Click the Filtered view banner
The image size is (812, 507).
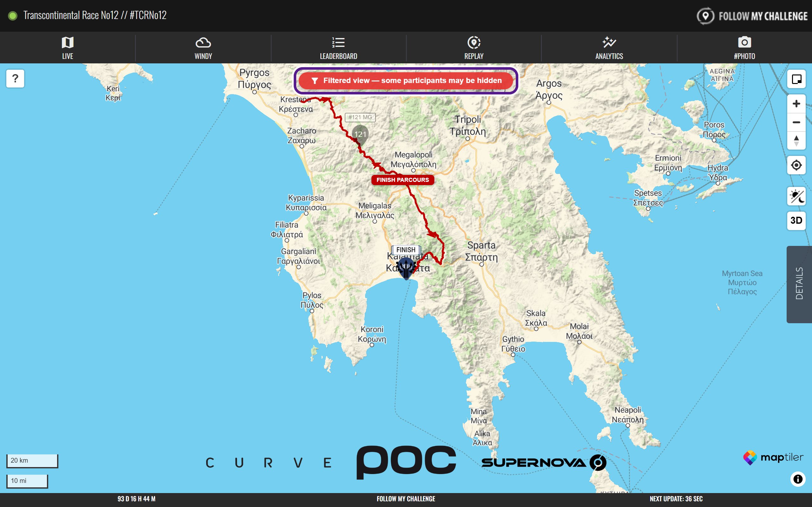click(406, 80)
